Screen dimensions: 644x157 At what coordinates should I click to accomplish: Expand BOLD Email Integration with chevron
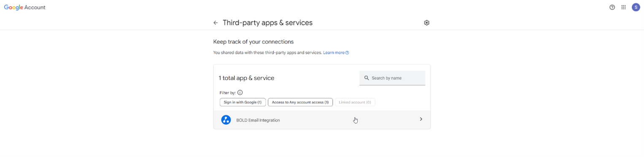(x=421, y=120)
